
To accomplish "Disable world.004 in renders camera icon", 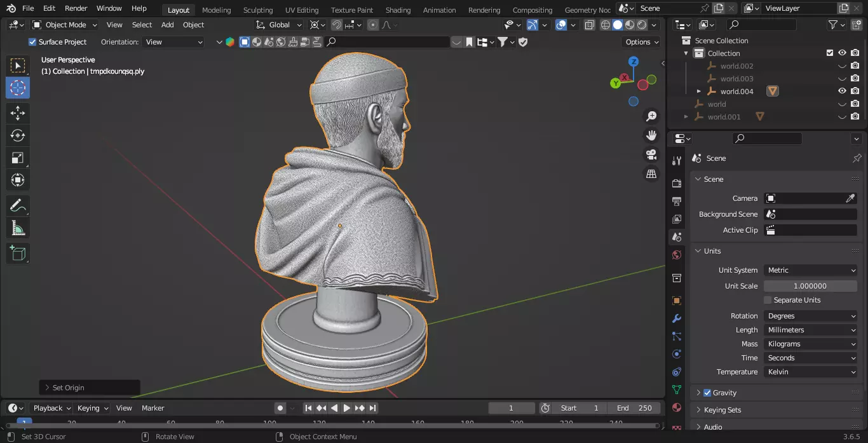I will pyautogui.click(x=855, y=92).
